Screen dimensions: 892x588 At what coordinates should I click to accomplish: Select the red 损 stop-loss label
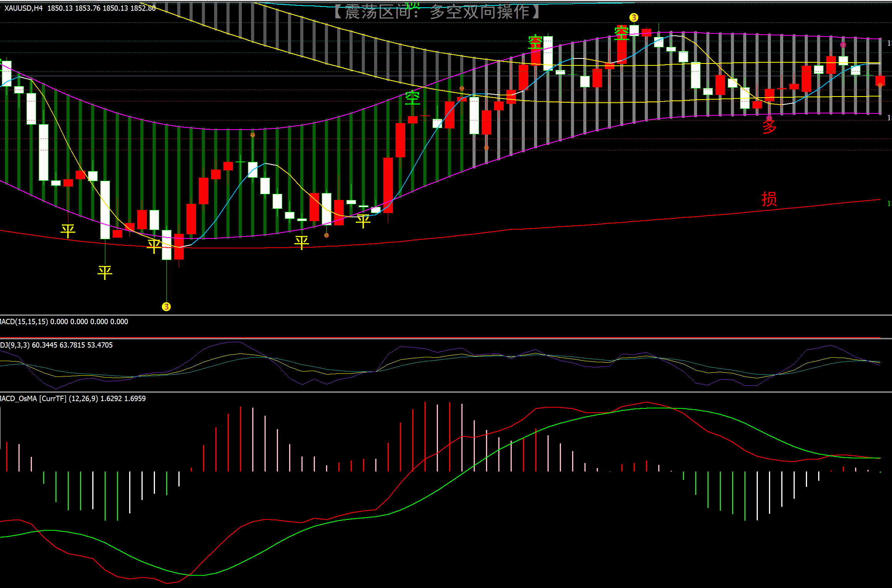pyautogui.click(x=769, y=199)
